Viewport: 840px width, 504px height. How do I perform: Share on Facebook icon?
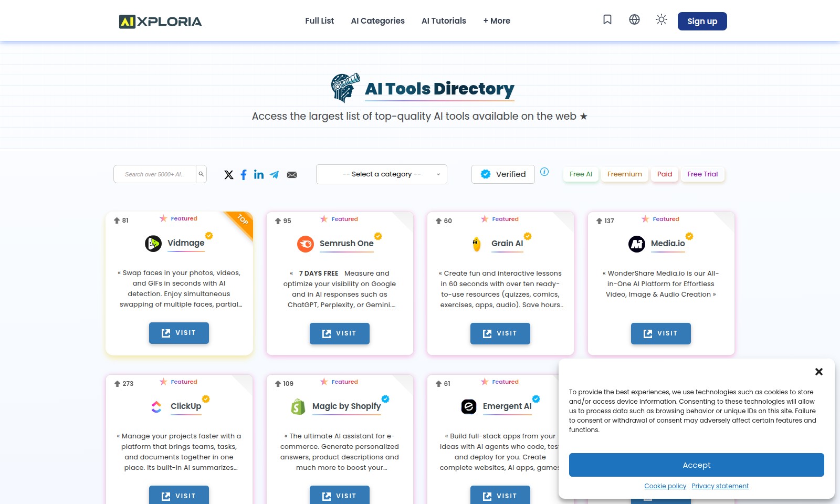(244, 175)
